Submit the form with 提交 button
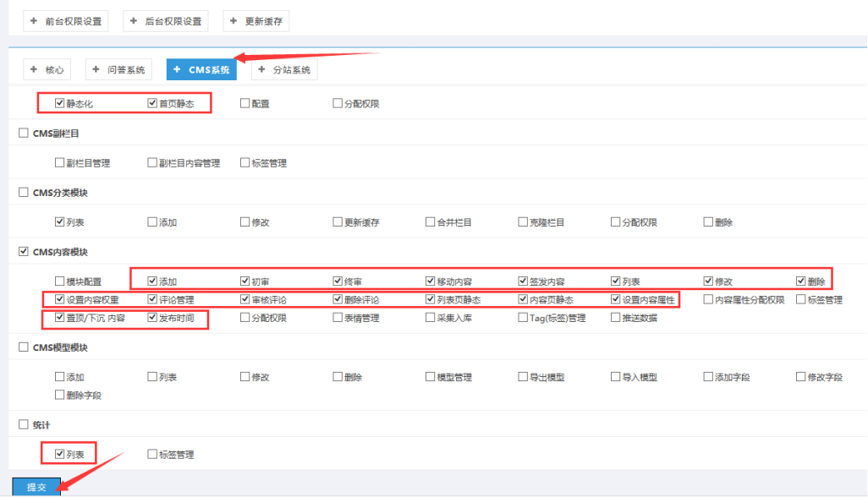 [x=36, y=487]
